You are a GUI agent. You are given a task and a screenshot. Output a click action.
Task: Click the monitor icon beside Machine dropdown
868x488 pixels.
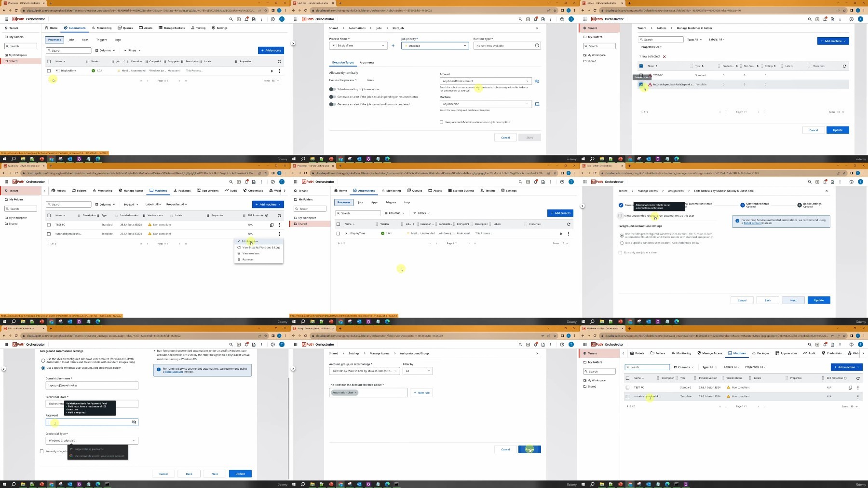point(537,104)
